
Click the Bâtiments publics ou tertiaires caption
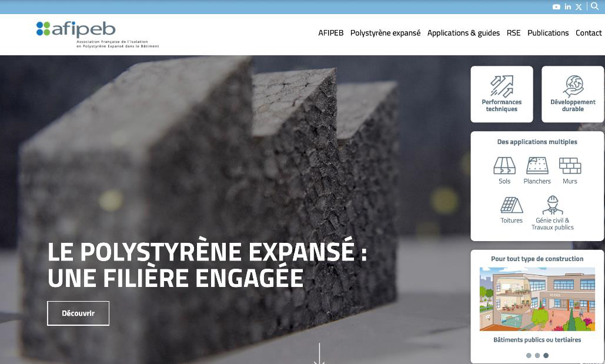(537, 340)
